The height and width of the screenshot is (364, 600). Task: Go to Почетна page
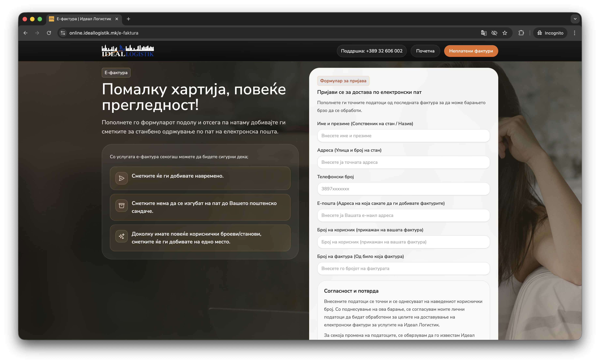425,51
